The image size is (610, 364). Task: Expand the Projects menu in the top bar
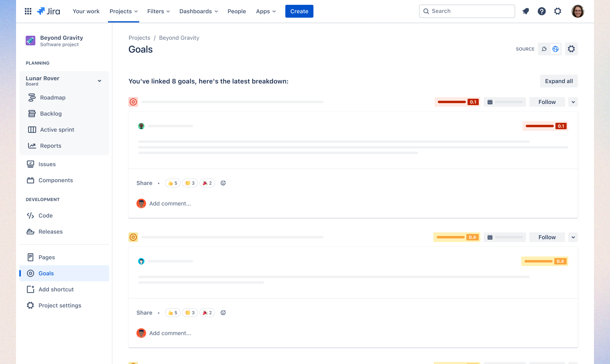click(123, 11)
